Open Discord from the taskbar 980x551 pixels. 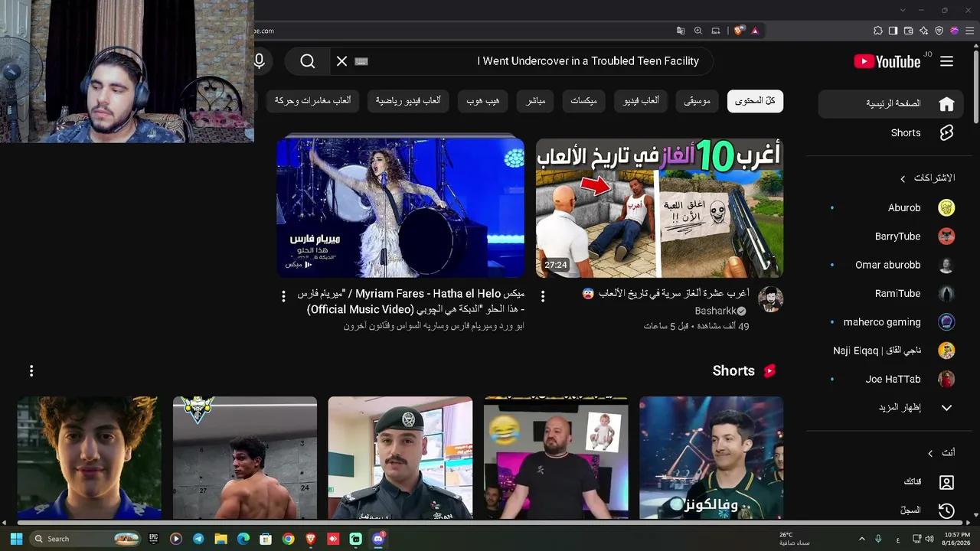pos(377,539)
